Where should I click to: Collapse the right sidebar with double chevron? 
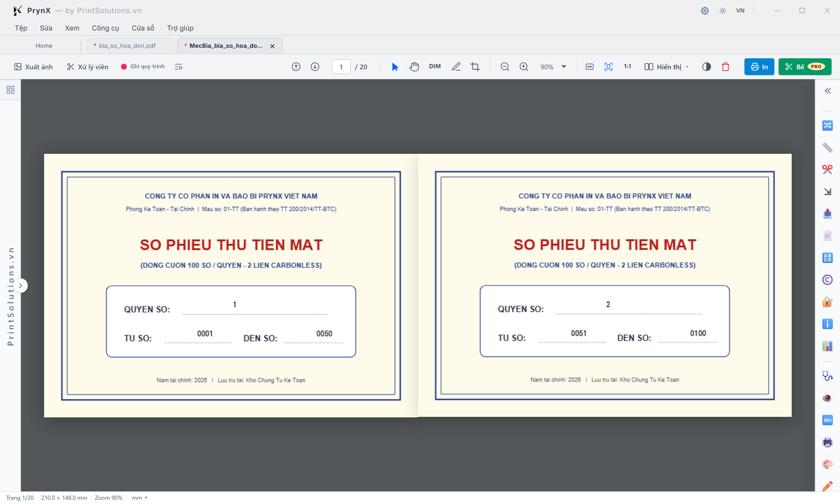pyautogui.click(x=827, y=91)
